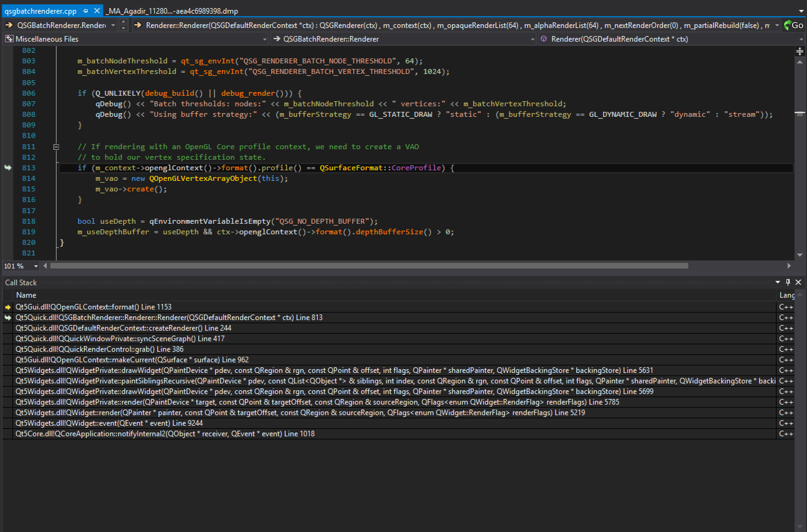Screen dimensions: 807x532
Task: Collapse the comment block at line 811
Action: tap(56, 147)
